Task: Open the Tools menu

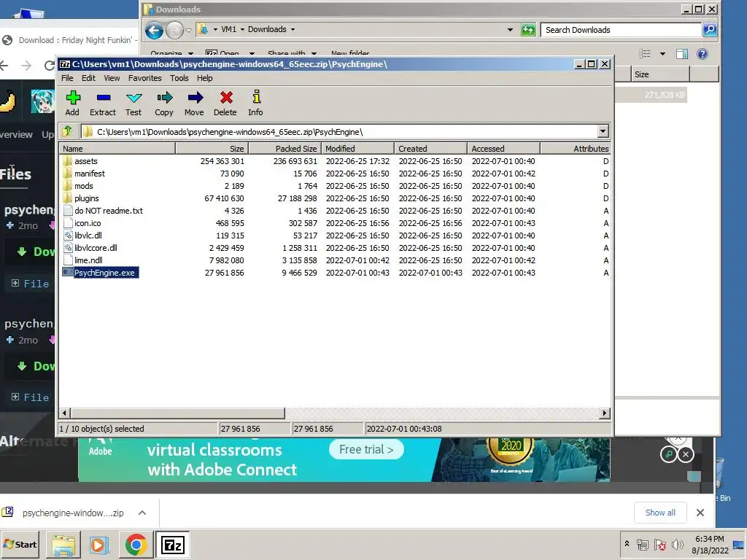Action: pos(179,78)
